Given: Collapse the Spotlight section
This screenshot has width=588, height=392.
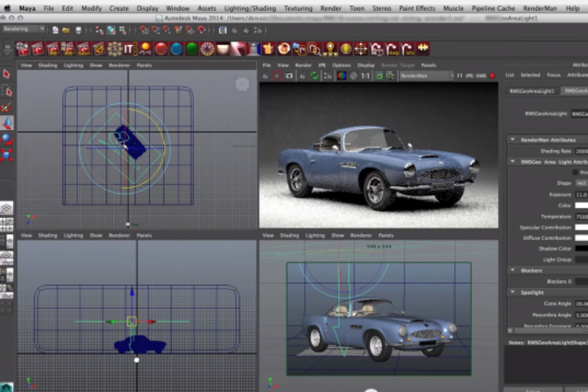Looking at the screenshot, I should click(512, 292).
